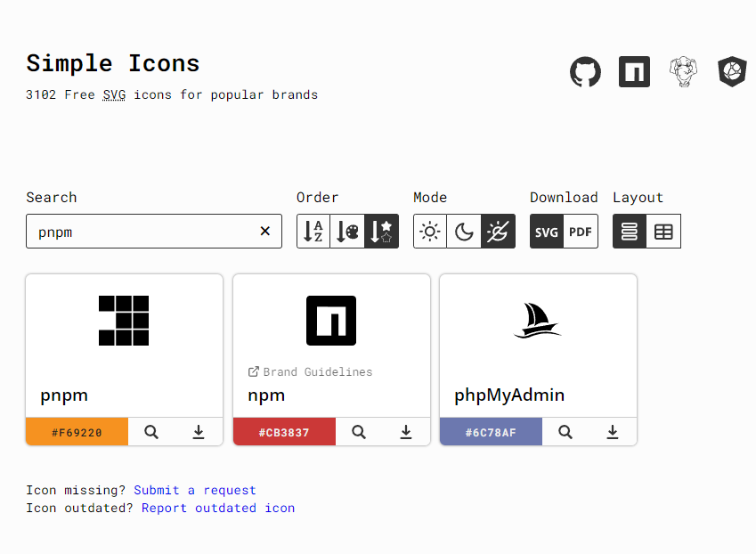Select system default color mode
The width and height of the screenshot is (756, 554).
pyautogui.click(x=498, y=232)
